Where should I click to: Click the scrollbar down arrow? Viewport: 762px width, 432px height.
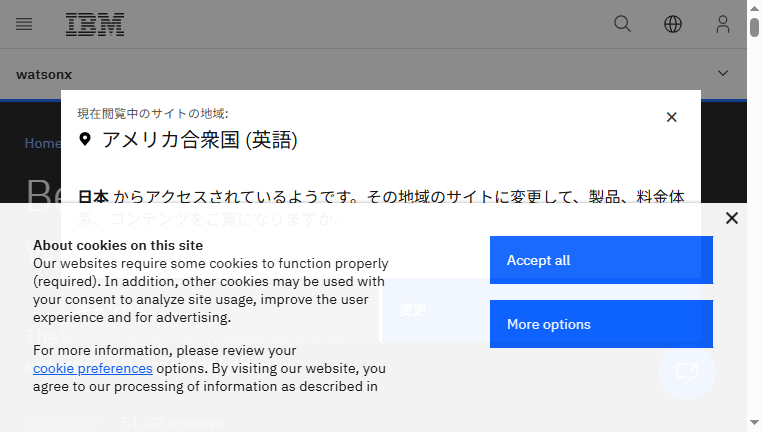click(x=754, y=423)
